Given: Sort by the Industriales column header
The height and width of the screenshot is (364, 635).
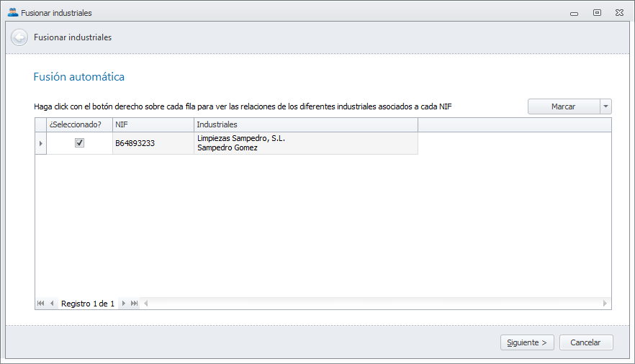Looking at the screenshot, I should [305, 125].
